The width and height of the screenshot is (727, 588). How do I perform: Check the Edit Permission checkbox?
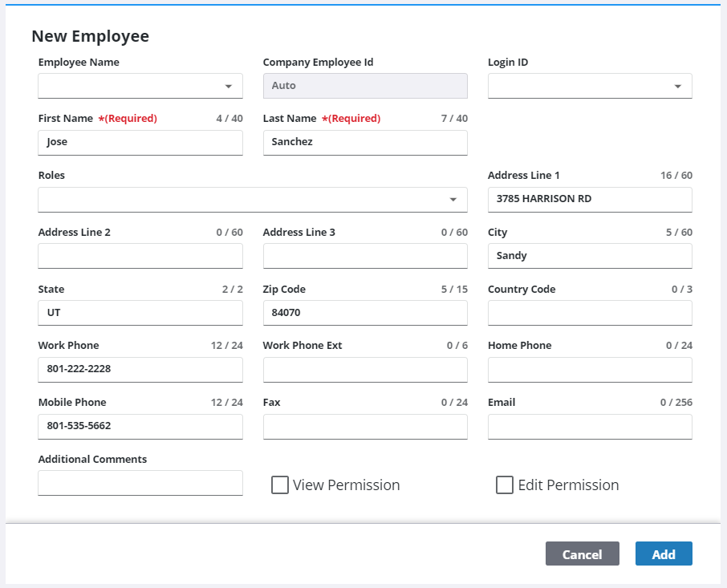click(x=505, y=485)
